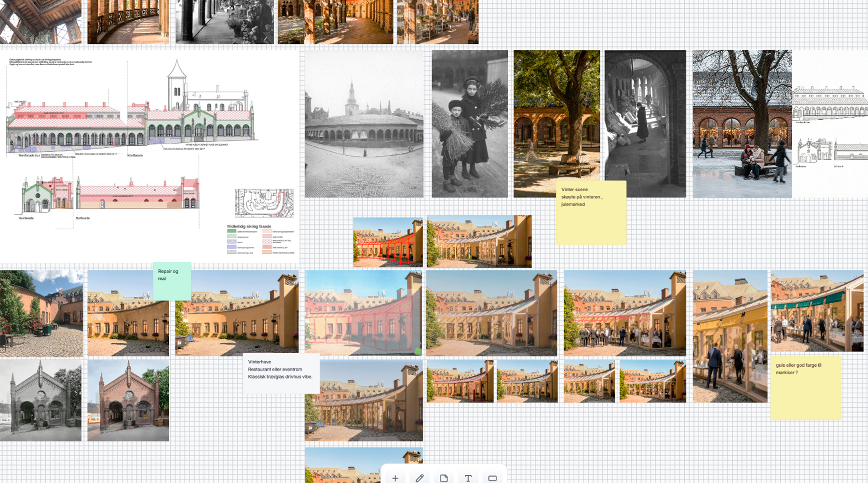Select the historic domed market hall photo
868x483 pixels.
[364, 124]
